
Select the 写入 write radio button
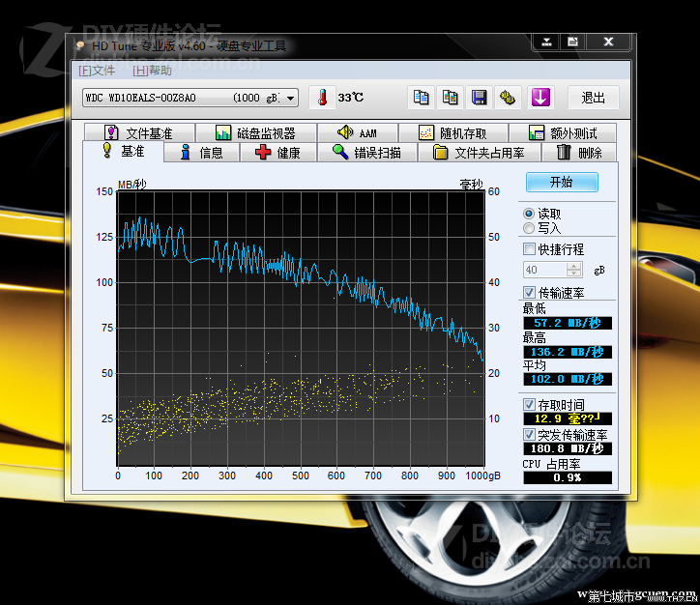(528, 228)
